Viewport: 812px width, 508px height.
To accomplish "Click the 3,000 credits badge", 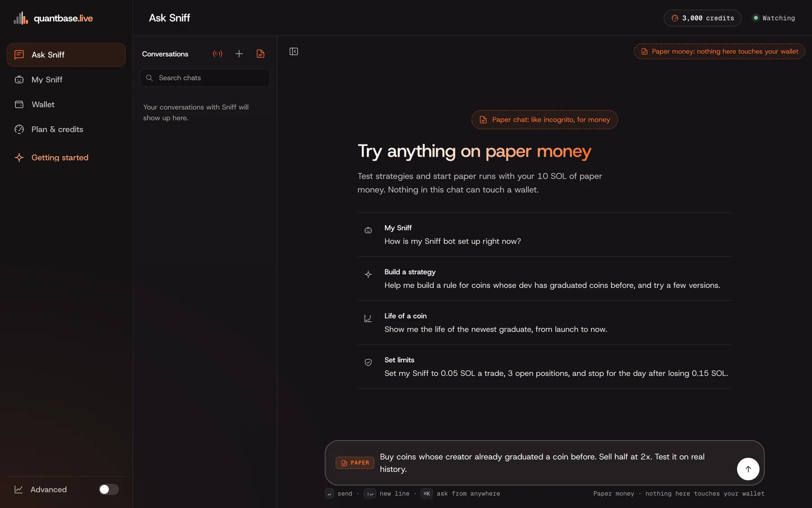I will pyautogui.click(x=702, y=18).
